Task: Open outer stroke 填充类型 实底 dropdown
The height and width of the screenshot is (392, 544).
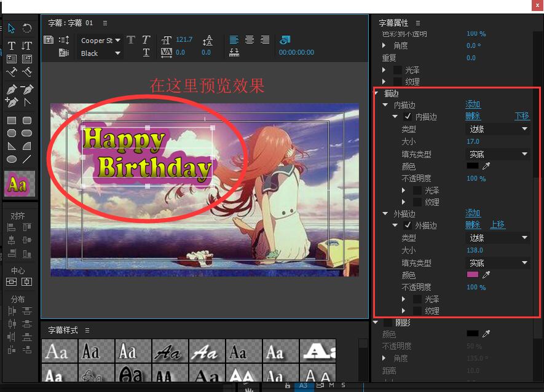Action: point(497,262)
